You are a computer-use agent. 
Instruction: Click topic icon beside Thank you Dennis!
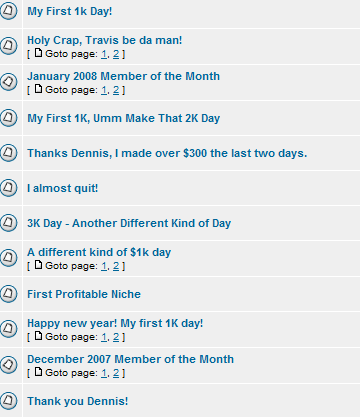tap(8, 400)
